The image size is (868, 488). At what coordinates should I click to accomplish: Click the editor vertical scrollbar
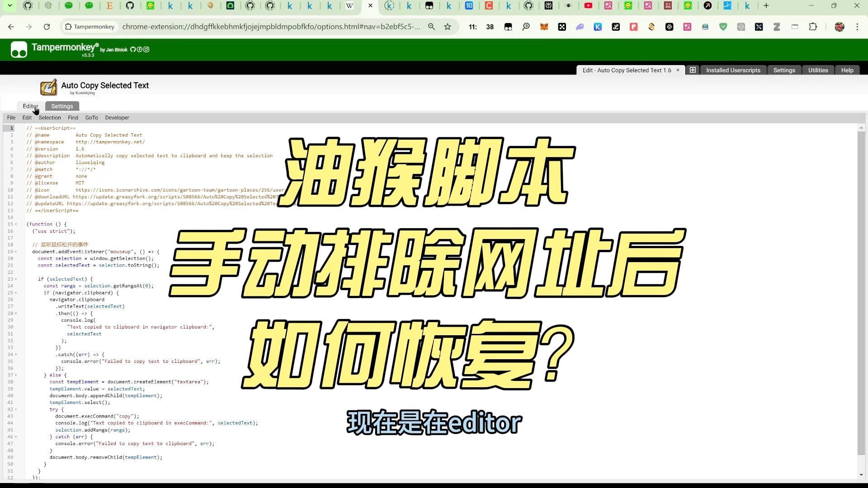pos(861,294)
